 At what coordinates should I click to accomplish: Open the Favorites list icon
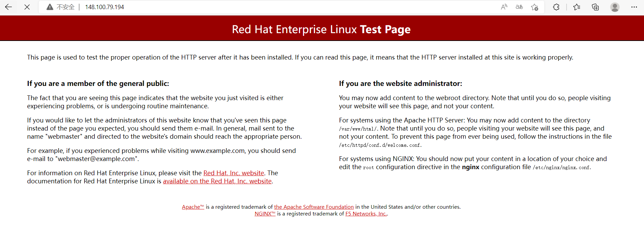coord(577,7)
